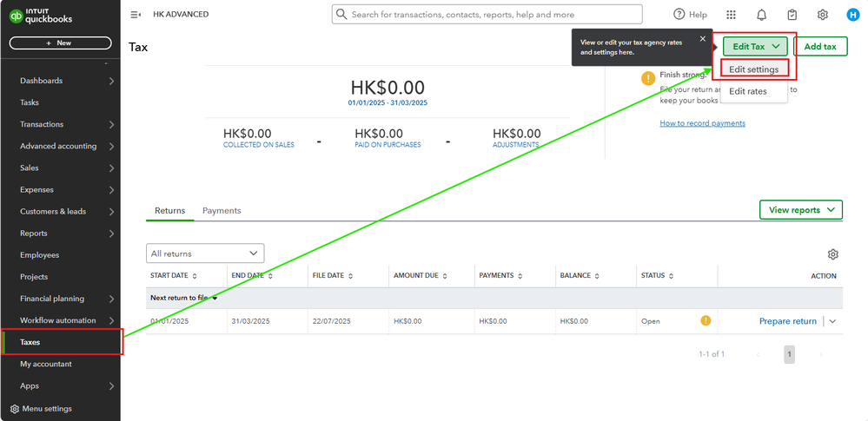This screenshot has height=421, width=868.
Task: Collapse the Next return to file group
Action: tap(214, 298)
